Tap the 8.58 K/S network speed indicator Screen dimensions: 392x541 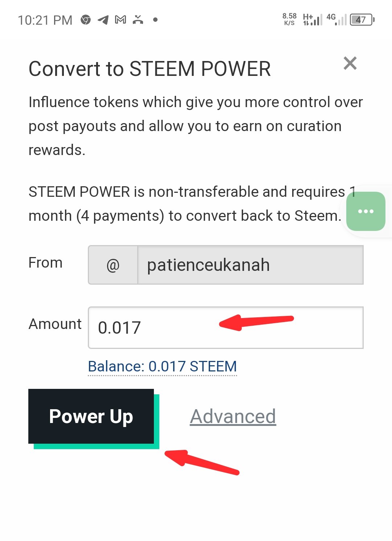289,20
